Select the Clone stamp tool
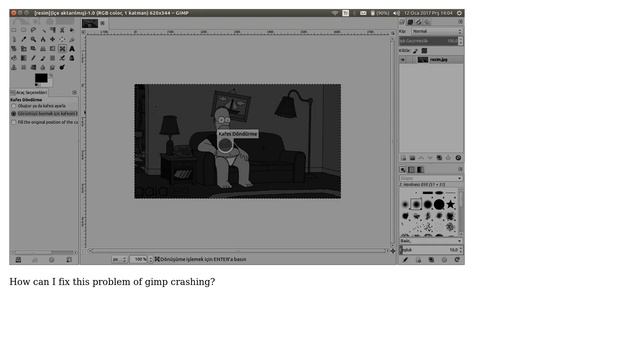 14,67
